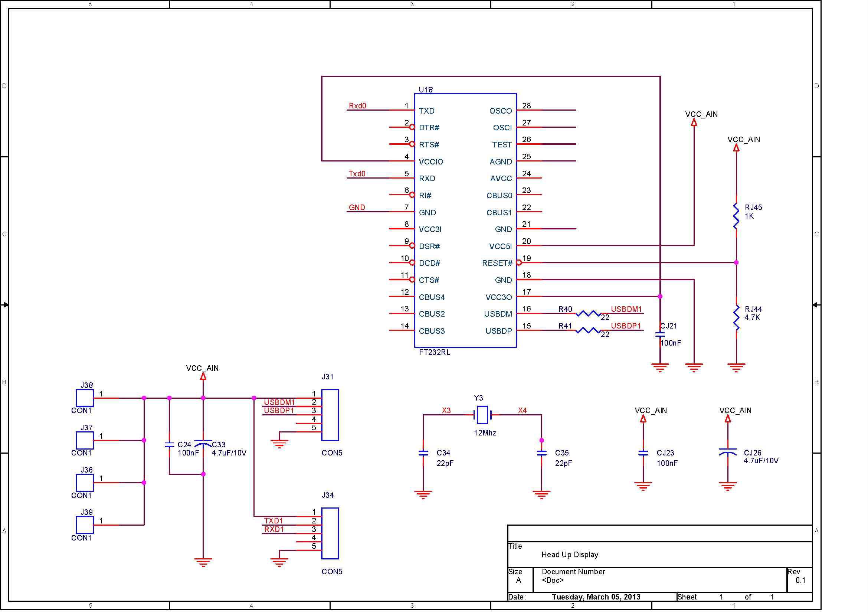Click the FT232RL part name text

click(x=435, y=352)
